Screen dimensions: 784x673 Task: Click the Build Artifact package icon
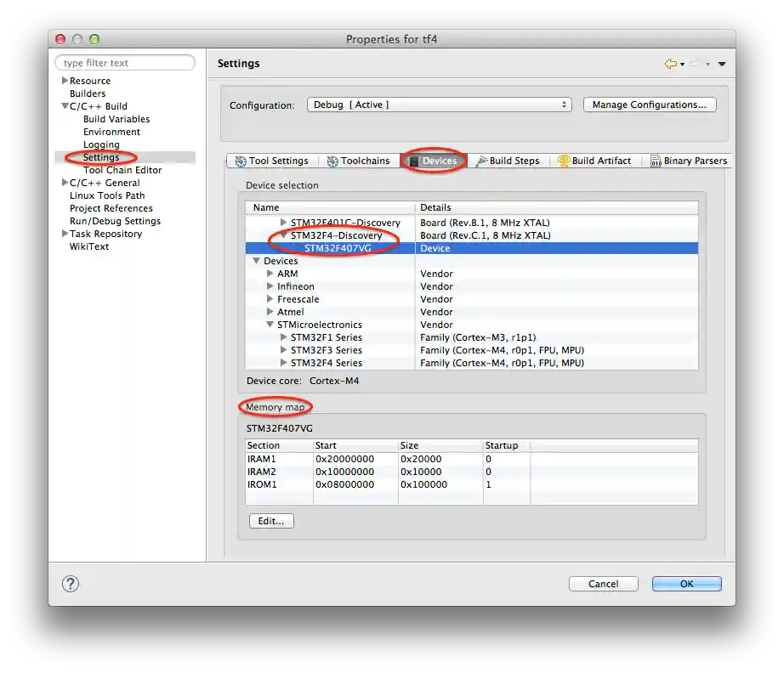(563, 161)
